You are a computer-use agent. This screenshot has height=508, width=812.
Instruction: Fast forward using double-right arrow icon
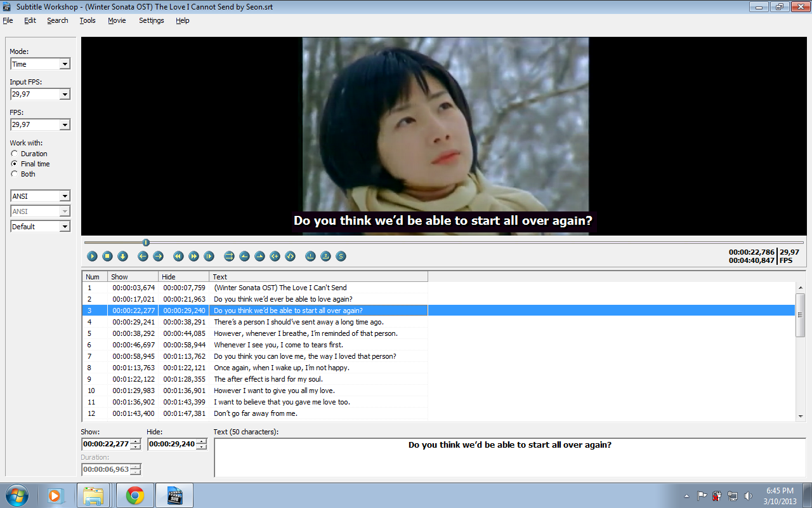click(193, 256)
